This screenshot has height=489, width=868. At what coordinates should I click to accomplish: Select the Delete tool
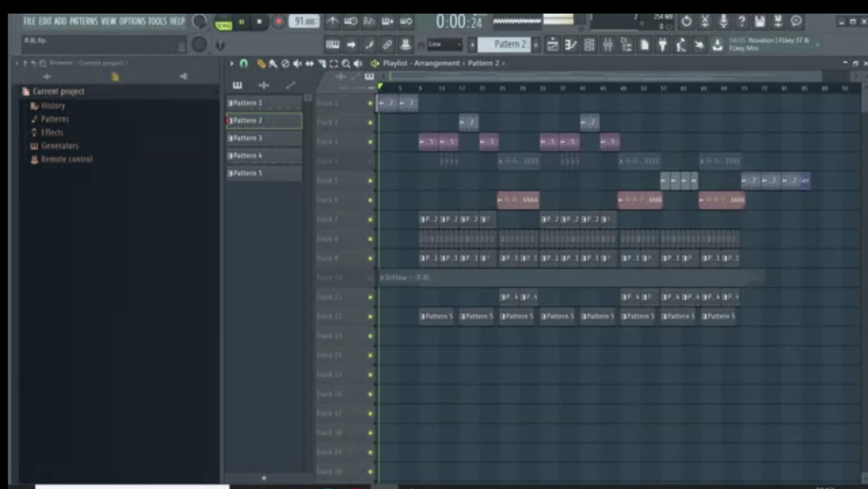[x=285, y=63]
